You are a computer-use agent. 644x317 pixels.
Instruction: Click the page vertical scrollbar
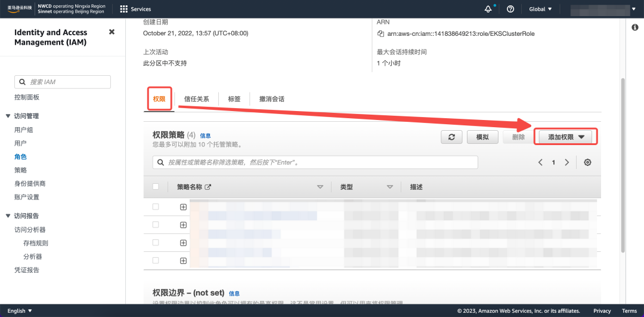tap(623, 164)
